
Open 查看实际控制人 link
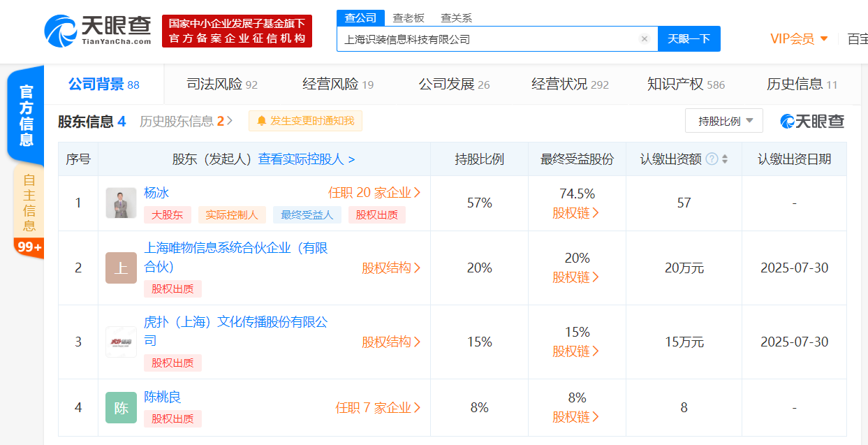[x=307, y=159]
